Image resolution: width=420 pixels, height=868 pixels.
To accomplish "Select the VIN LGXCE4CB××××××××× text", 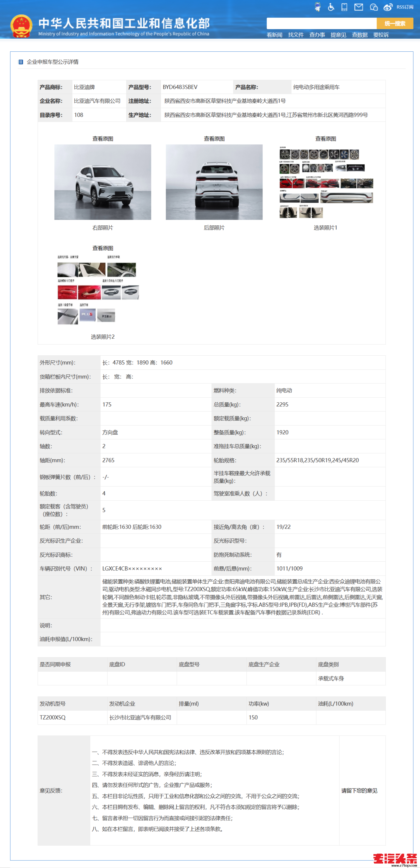I will 132,568.
